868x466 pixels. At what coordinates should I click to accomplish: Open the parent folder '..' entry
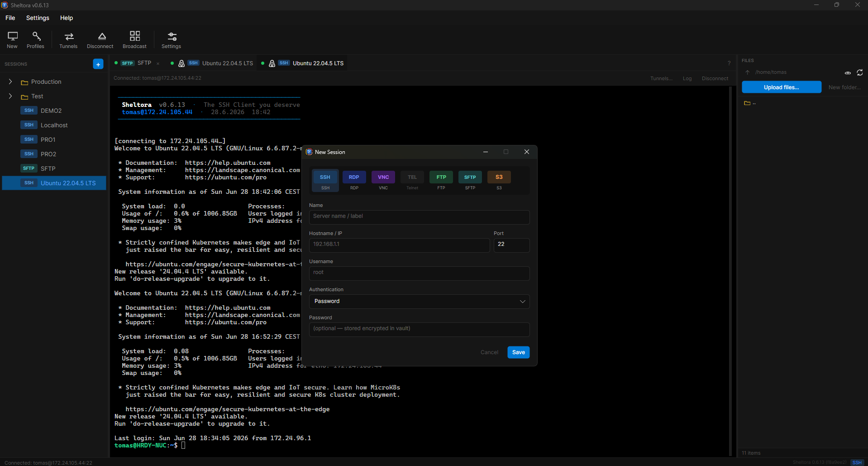(x=750, y=103)
